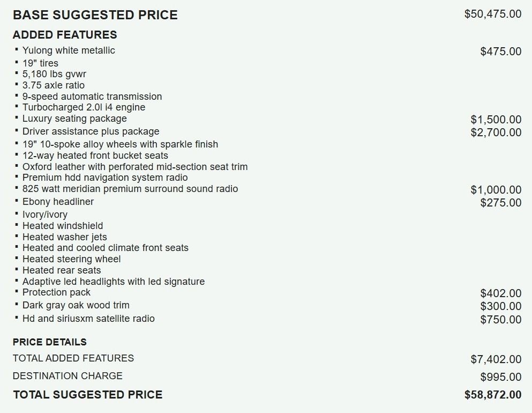Select the $50,475.00 base price amount
The image size is (532, 413).
pyautogui.click(x=493, y=14)
